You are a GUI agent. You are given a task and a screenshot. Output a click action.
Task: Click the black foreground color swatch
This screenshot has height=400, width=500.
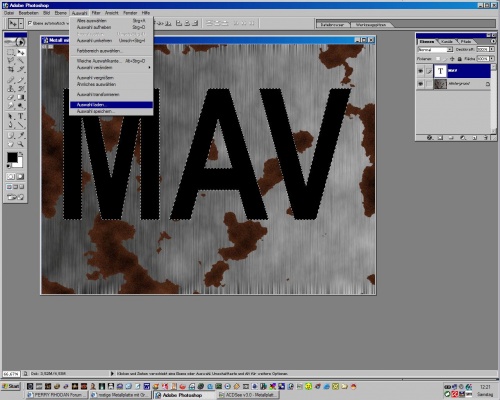point(12,158)
